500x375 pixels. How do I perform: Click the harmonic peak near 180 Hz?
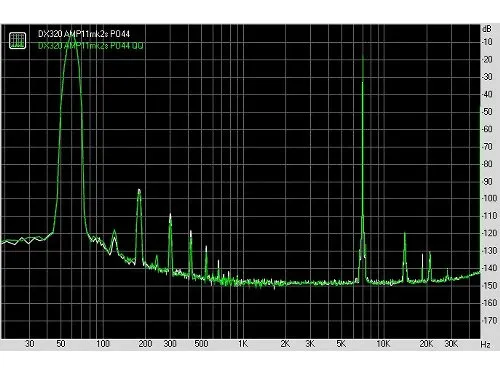[139, 191]
